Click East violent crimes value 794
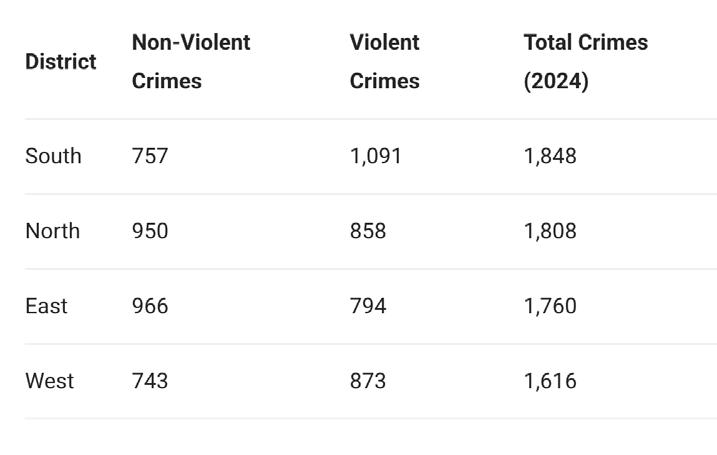 pos(368,306)
